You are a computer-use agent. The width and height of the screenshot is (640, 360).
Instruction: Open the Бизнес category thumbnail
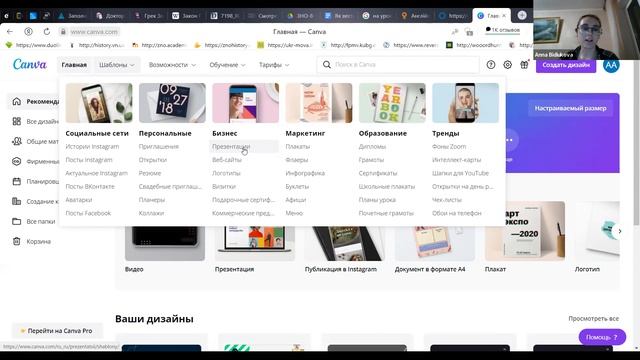[245, 103]
